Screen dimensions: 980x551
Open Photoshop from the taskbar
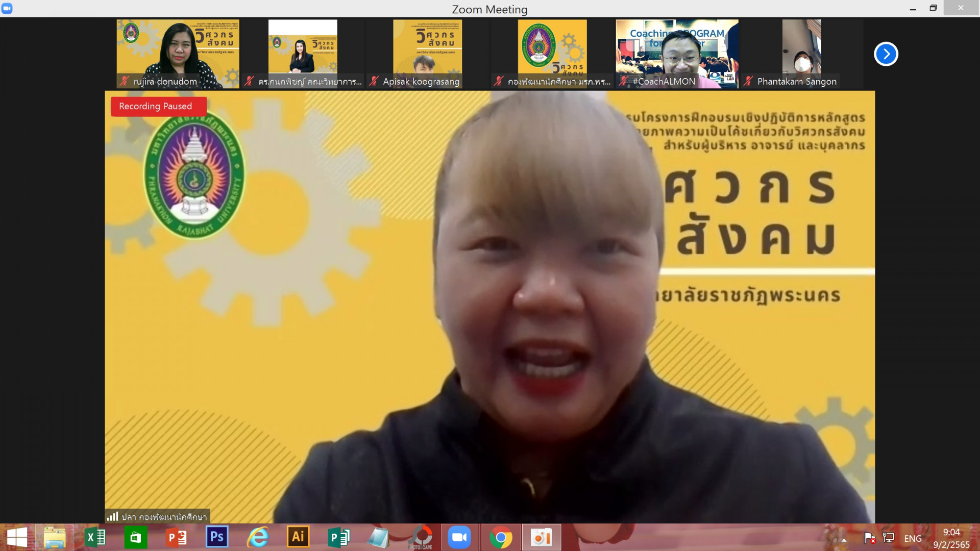(x=217, y=537)
